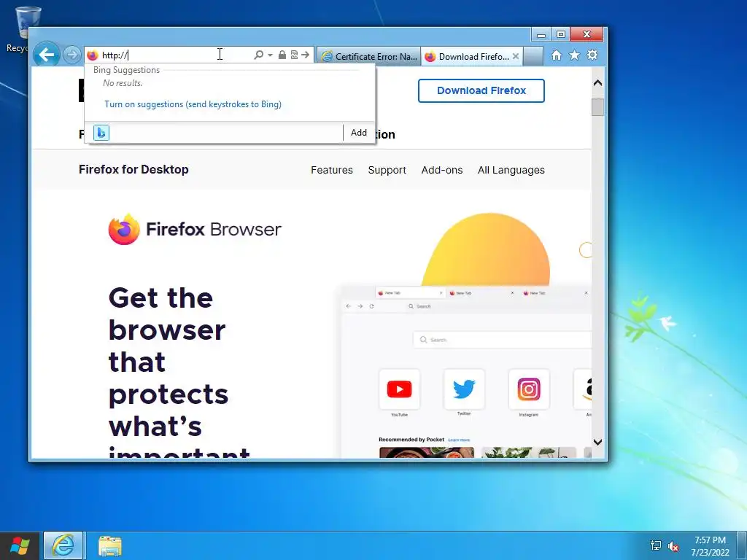Click the YouTube tile in the preview image

[399, 389]
